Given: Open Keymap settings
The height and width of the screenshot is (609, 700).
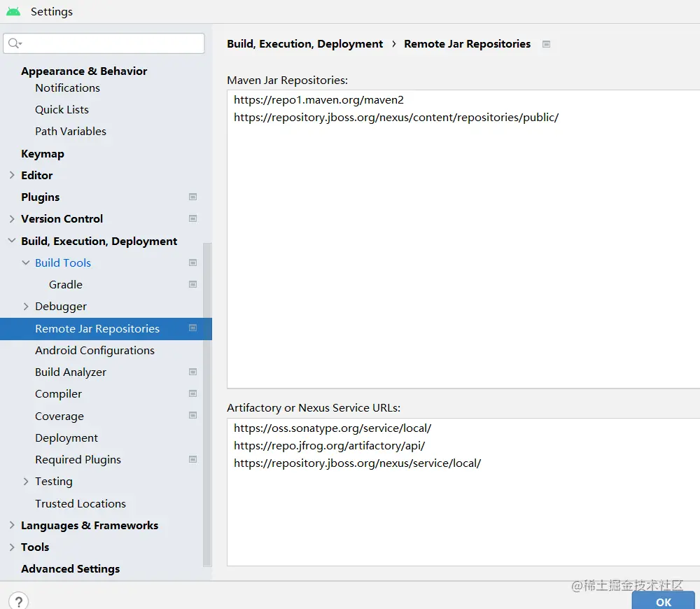Looking at the screenshot, I should [43, 153].
